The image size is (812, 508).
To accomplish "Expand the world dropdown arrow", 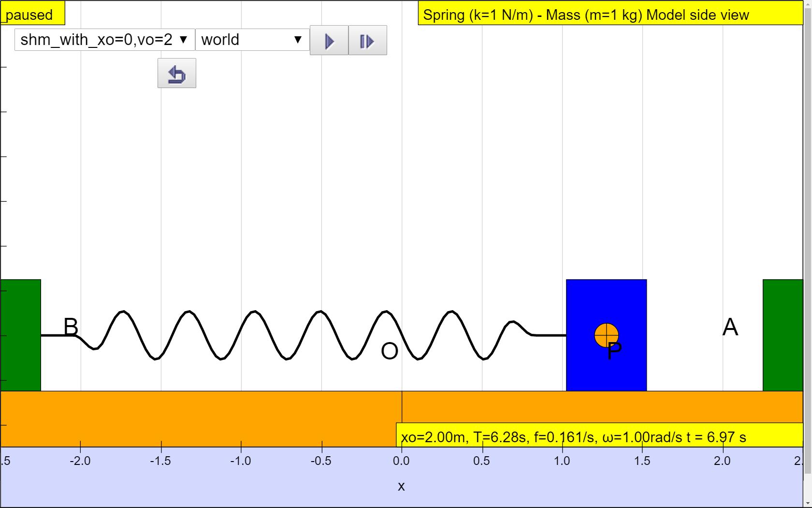I will 298,40.
